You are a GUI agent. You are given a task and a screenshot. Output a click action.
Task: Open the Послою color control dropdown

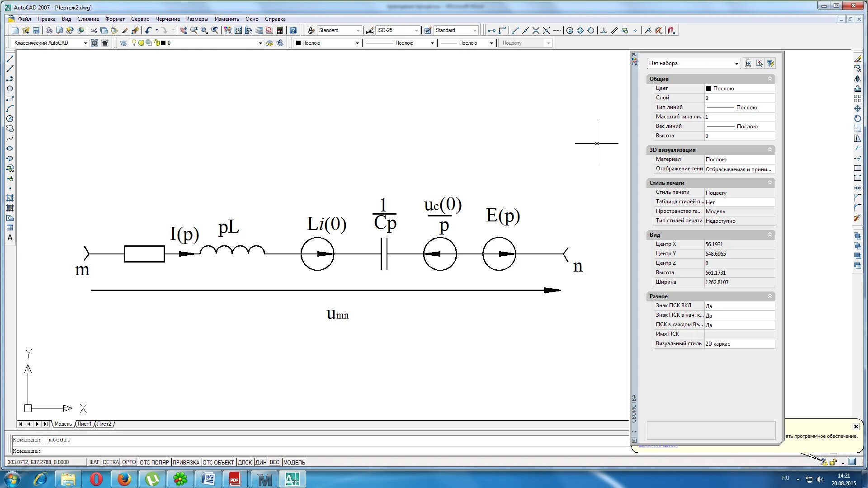(x=357, y=43)
